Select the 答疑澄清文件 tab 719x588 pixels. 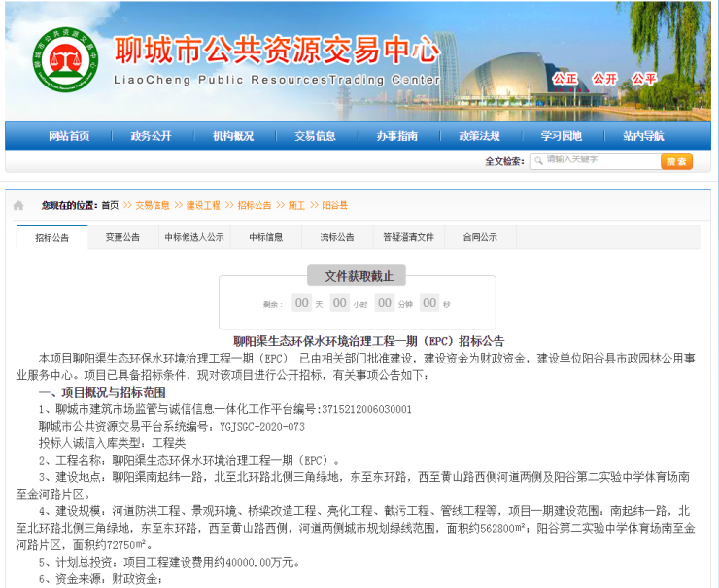(x=408, y=237)
